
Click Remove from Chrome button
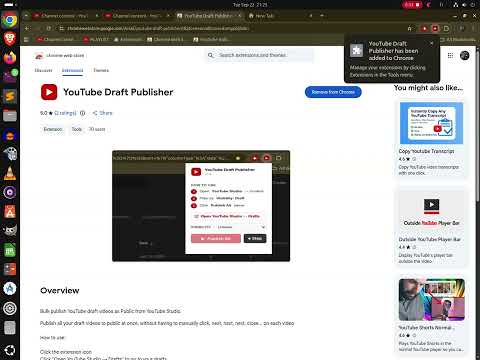click(x=333, y=92)
